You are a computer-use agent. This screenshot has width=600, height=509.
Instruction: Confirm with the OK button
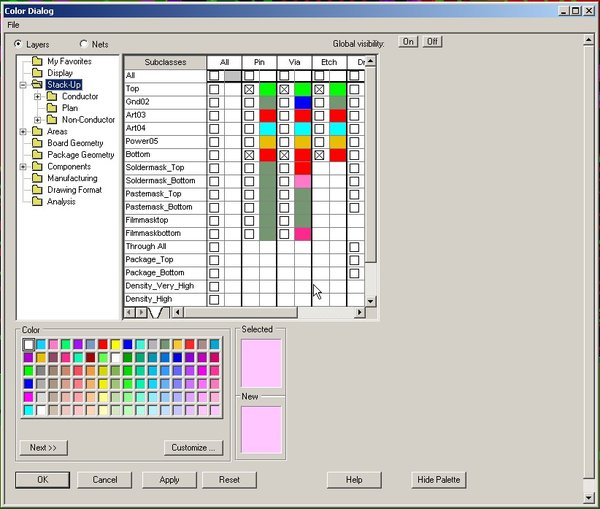click(x=42, y=480)
